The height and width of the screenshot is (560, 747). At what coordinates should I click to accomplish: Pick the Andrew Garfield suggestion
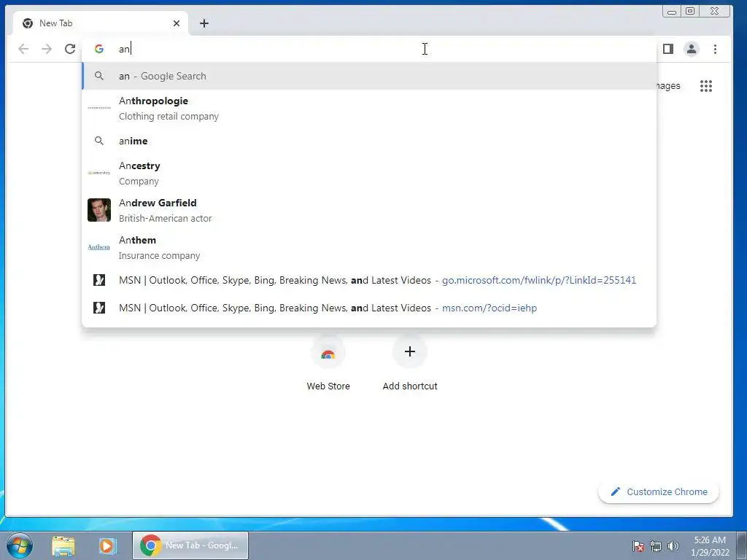(369, 211)
